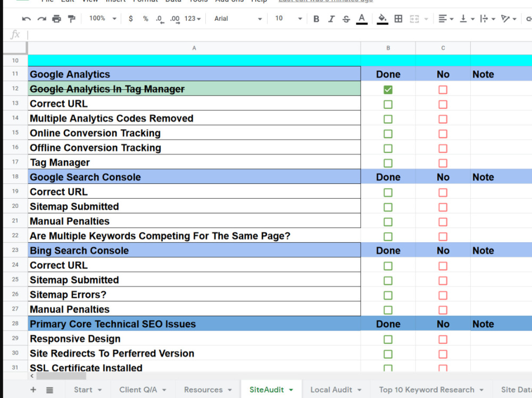Format as percent icon
The width and height of the screenshot is (532, 398).
146,19
